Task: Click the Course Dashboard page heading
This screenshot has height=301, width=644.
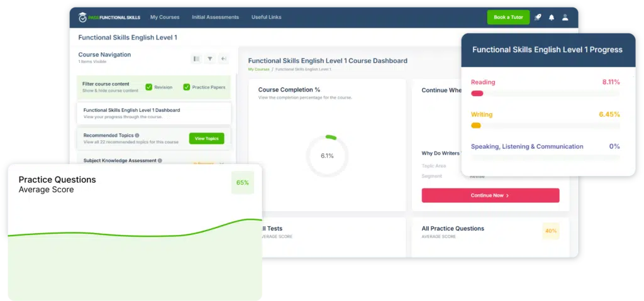Action: (328, 61)
